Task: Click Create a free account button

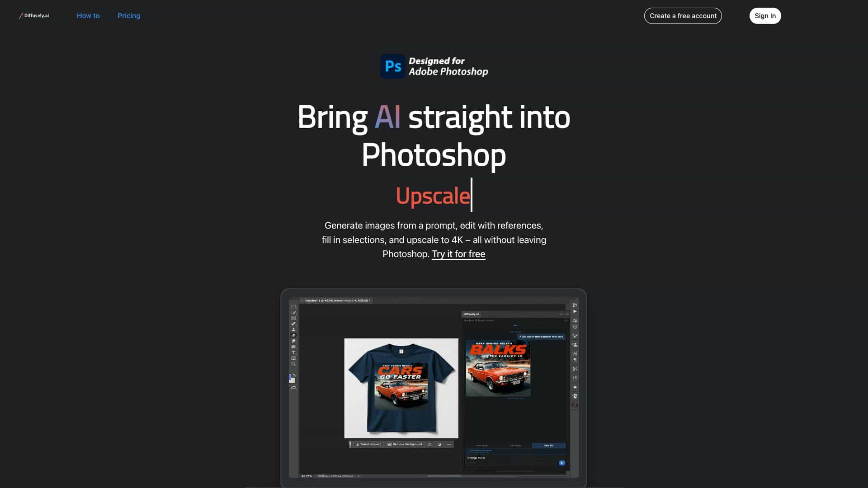Action: point(683,16)
